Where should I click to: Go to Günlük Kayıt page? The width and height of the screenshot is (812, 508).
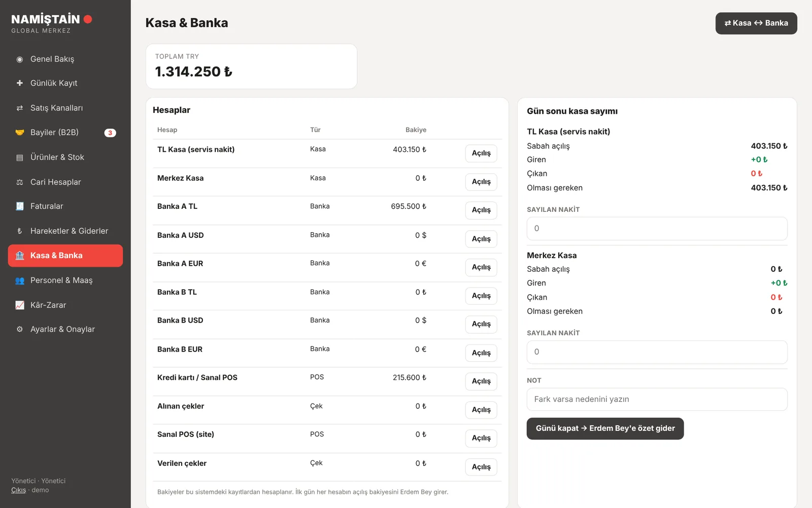(x=65, y=83)
